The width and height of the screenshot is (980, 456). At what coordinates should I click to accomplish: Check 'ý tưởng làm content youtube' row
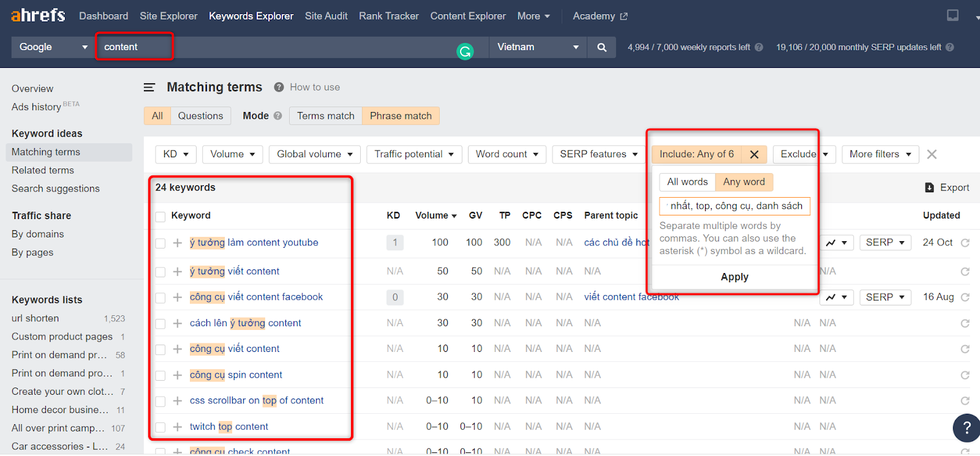160,244
